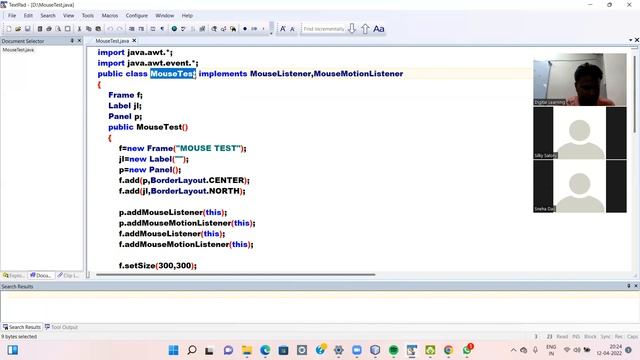Open the Macros menu
The image size is (640, 360).
click(x=110, y=16)
